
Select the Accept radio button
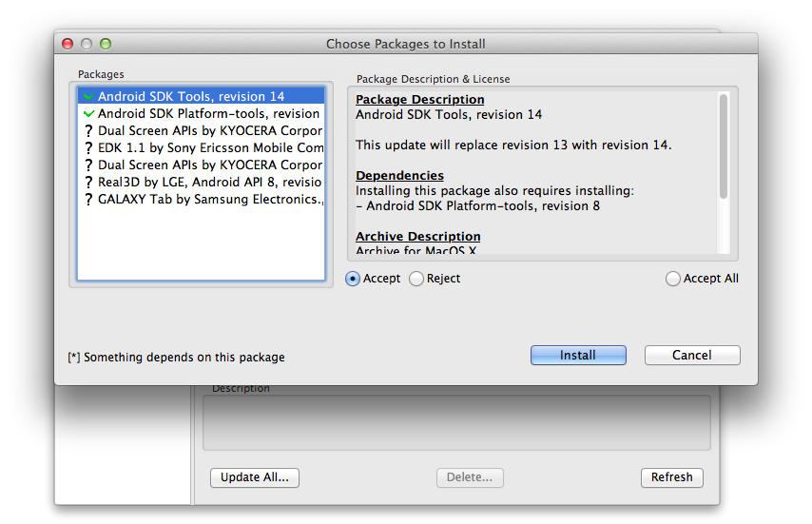click(x=353, y=279)
